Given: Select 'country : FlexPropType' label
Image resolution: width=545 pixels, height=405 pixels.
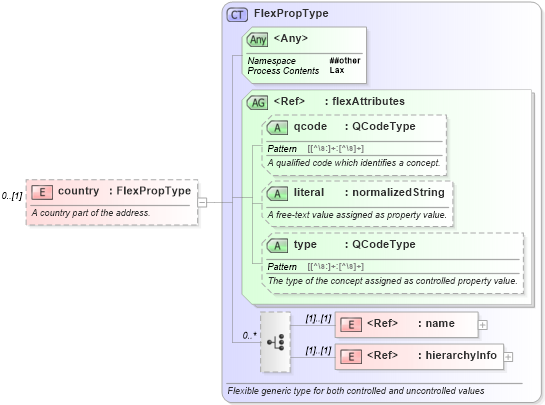Looking at the screenshot, I should click(124, 191).
